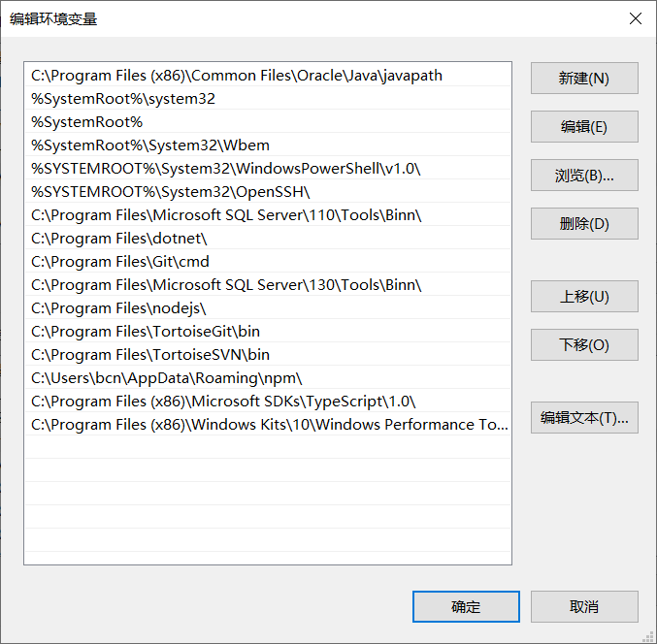Cancel the dialog with 取消
657x644 pixels.
584,606
